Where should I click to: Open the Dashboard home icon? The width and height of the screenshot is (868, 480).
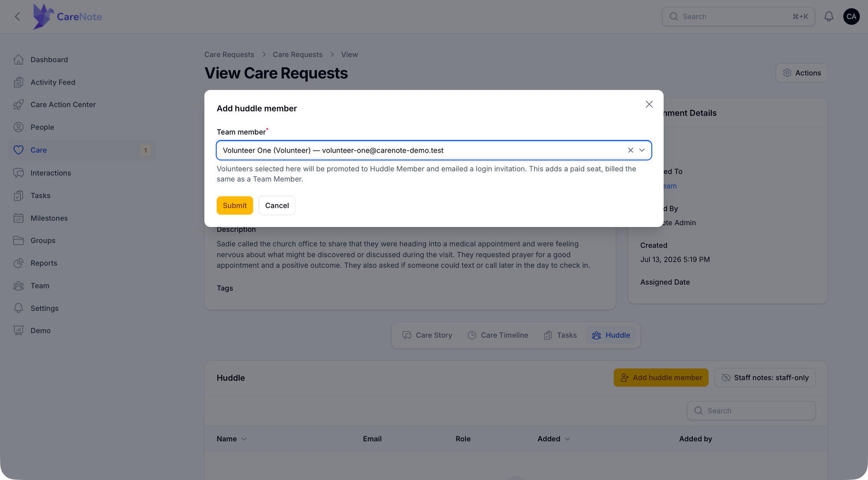pos(18,59)
